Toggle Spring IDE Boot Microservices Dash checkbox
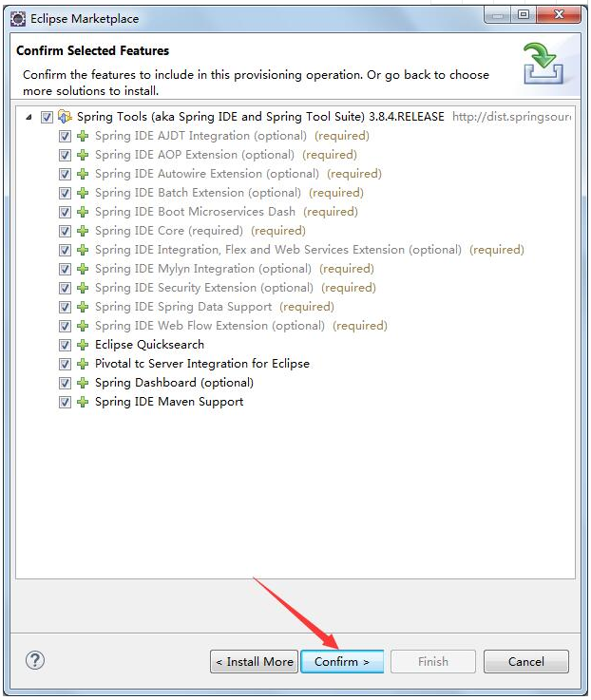 click(x=65, y=212)
